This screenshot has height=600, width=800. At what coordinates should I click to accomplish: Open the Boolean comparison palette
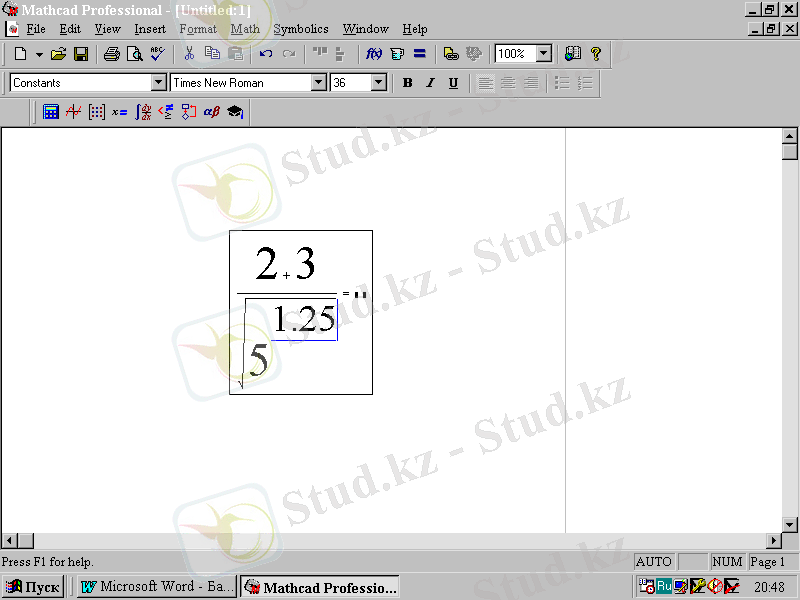point(166,112)
